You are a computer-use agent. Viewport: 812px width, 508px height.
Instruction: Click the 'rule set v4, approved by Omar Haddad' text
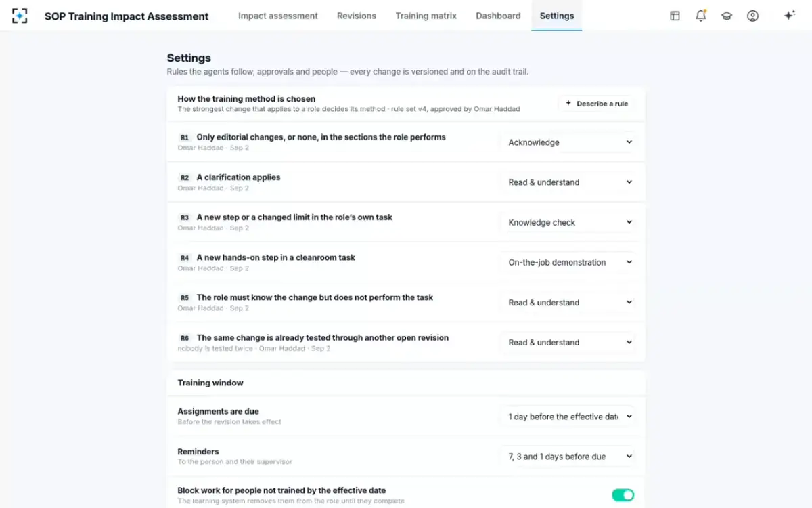[x=455, y=109]
